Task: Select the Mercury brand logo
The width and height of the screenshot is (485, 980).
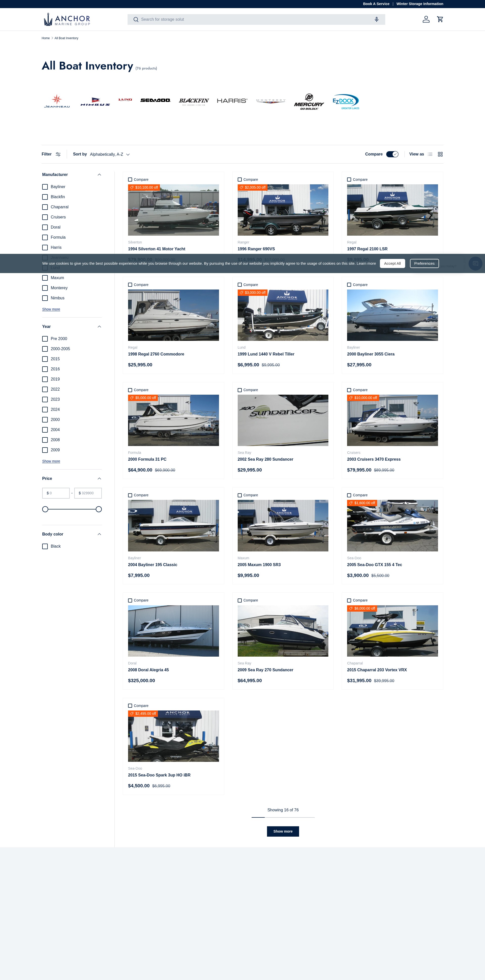Action: [309, 102]
